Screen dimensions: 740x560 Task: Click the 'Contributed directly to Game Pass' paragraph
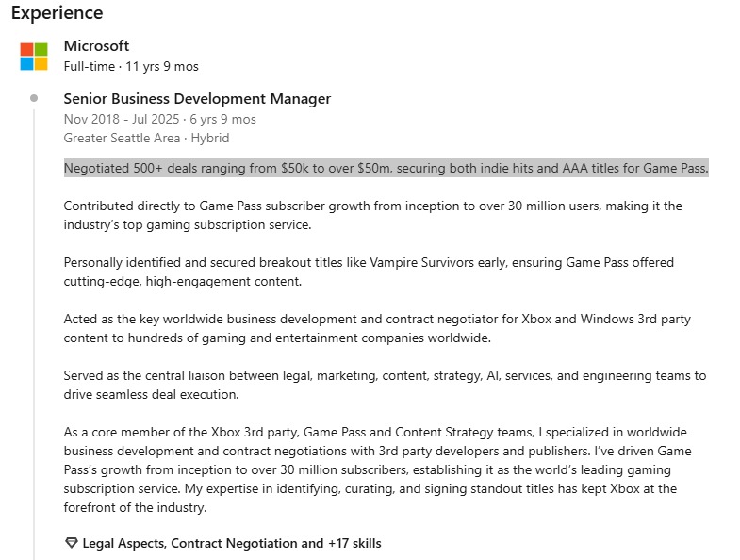tap(372, 215)
